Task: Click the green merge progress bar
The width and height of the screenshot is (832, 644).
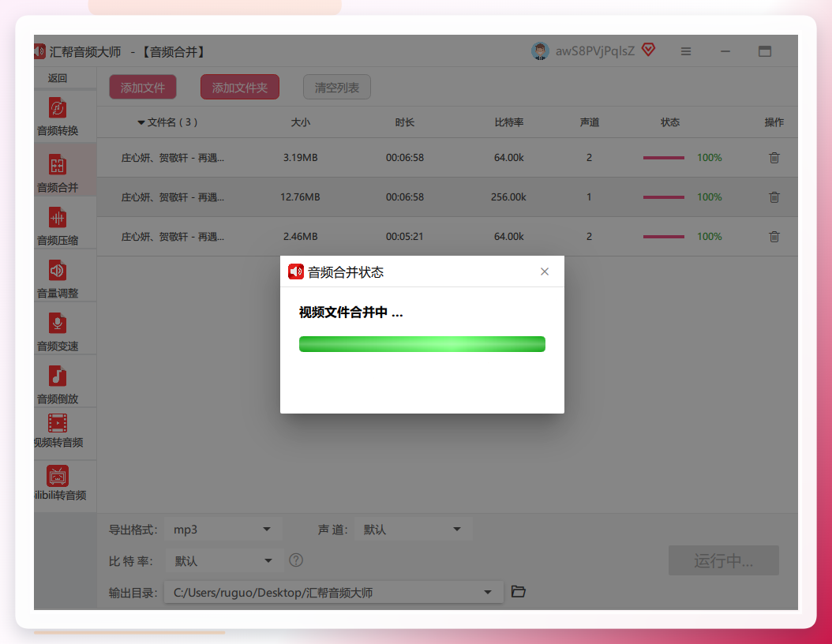Action: [422, 344]
